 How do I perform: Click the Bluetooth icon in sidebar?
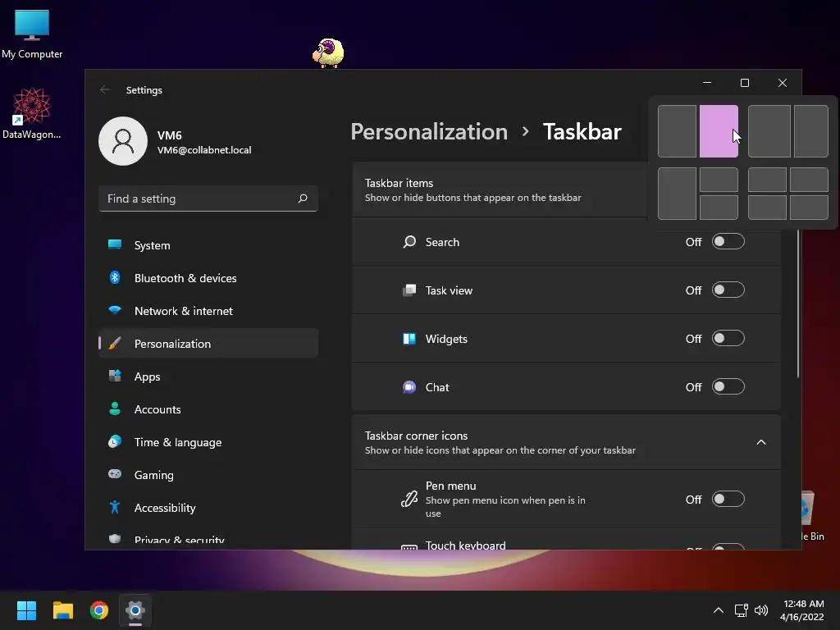tap(115, 277)
